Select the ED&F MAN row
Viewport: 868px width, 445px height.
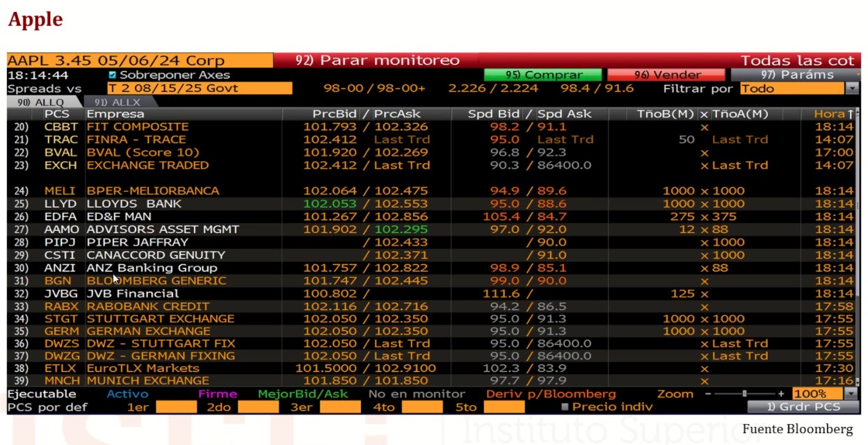coord(431,217)
